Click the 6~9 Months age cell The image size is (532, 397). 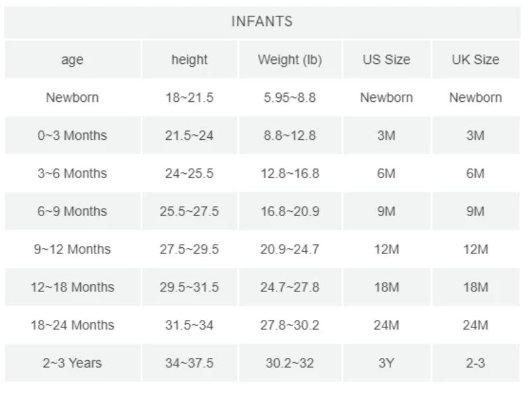point(72,211)
